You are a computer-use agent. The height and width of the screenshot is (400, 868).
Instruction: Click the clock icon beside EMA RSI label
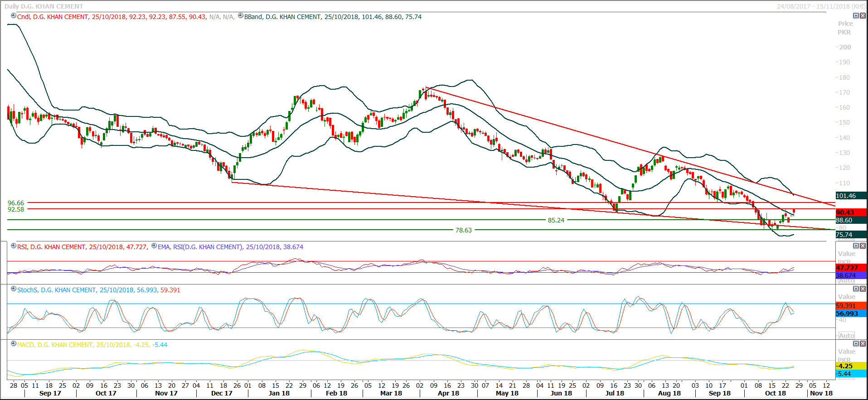click(154, 246)
